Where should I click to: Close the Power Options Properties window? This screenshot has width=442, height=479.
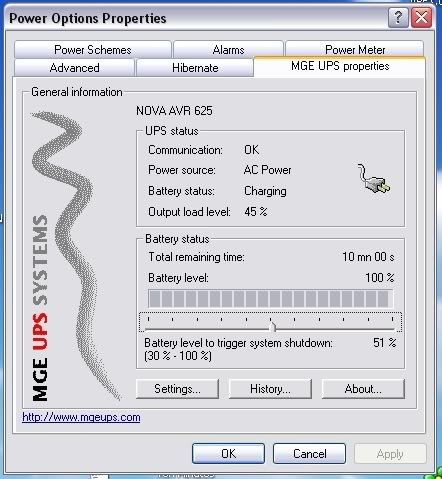click(x=421, y=17)
